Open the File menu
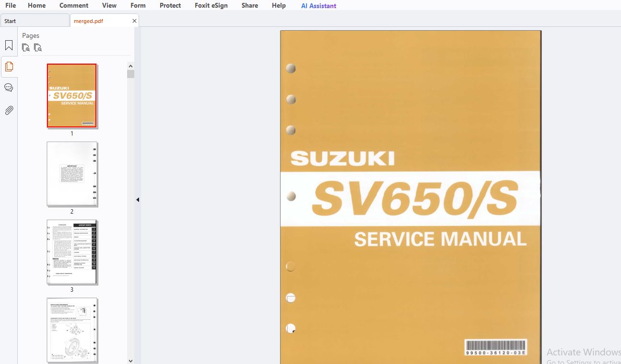 coord(11,5)
